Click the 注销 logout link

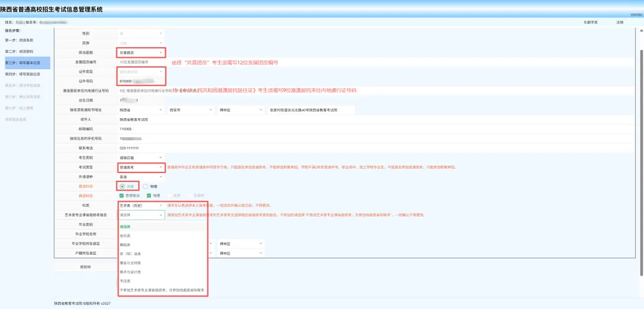click(620, 22)
